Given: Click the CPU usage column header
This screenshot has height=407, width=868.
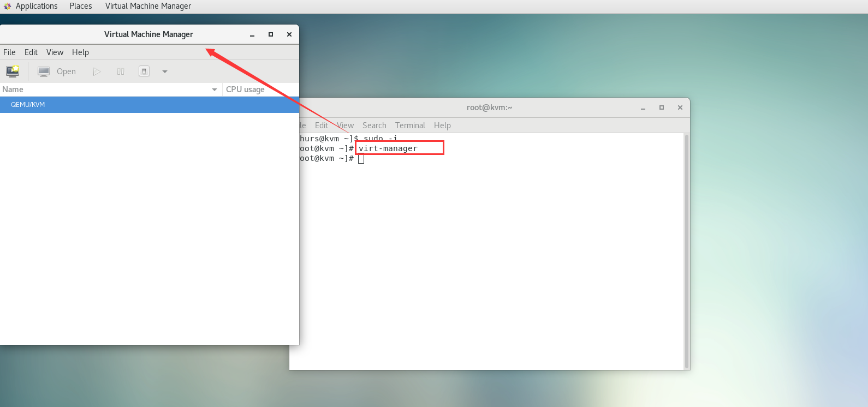Looking at the screenshot, I should tap(260, 89).
